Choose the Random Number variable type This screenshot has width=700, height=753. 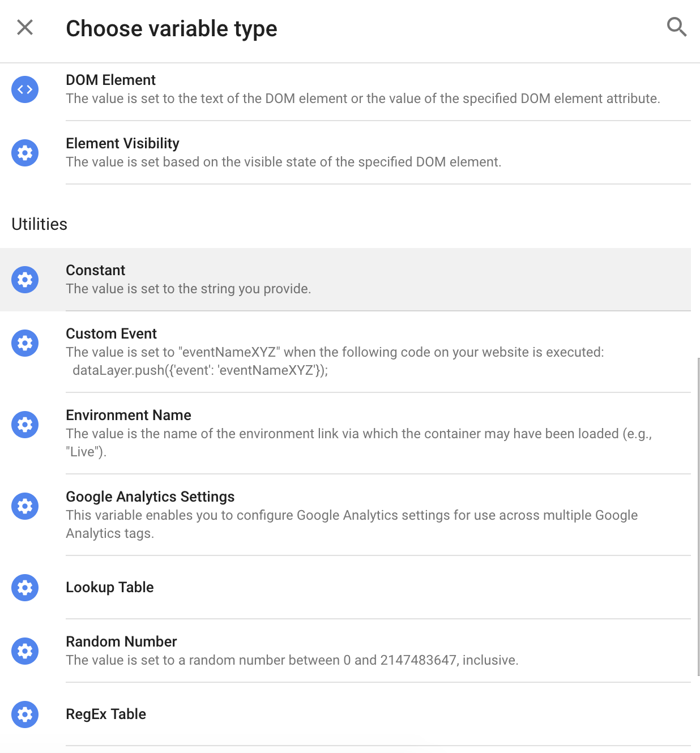pos(121,642)
